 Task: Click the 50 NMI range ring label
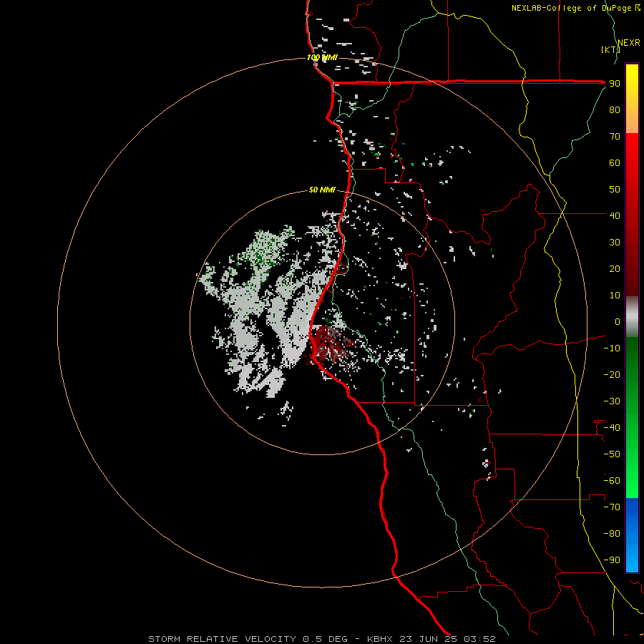click(322, 190)
